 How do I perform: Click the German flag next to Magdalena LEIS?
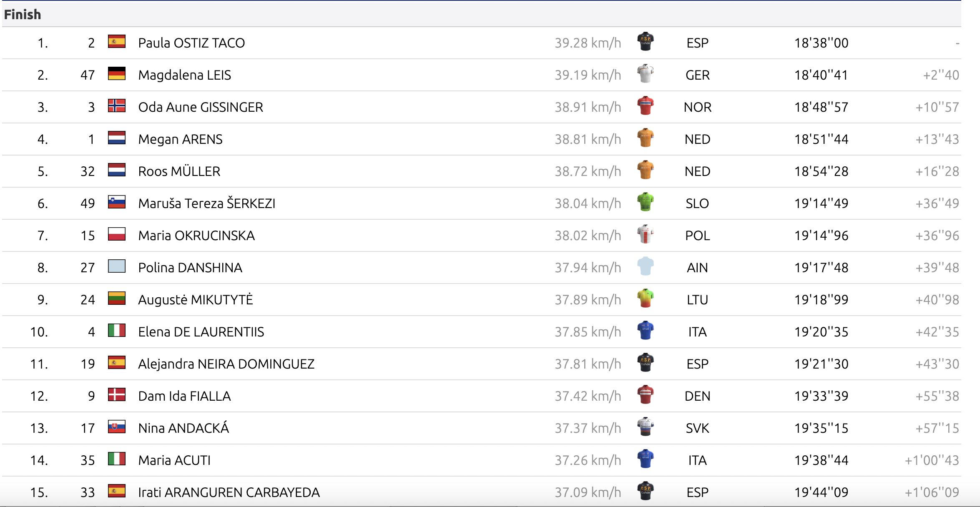click(116, 74)
